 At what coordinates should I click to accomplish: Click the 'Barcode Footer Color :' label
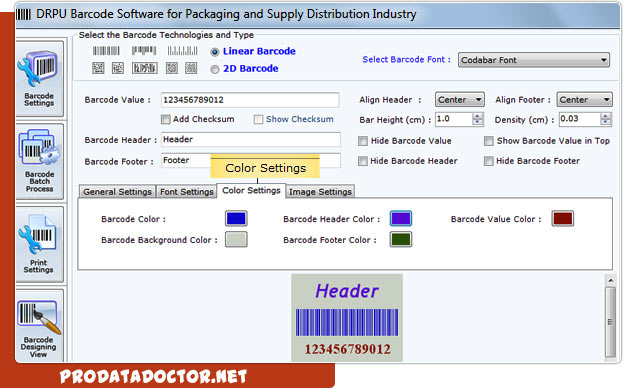click(330, 240)
